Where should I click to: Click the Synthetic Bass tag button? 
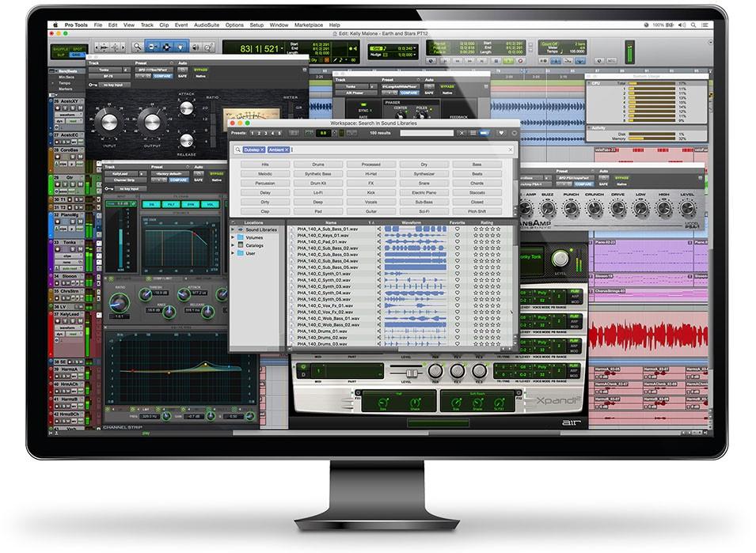[x=318, y=173]
